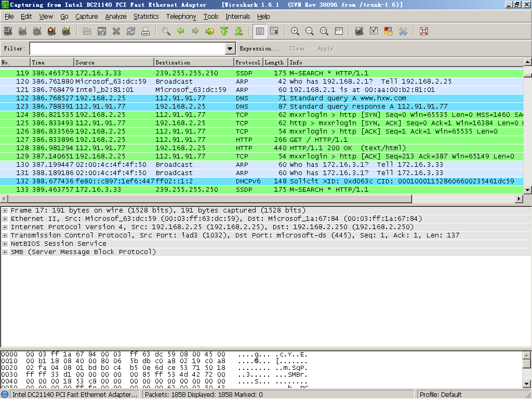Open the Statistics menu
Viewport: 532px width, 399px height.
pyautogui.click(x=146, y=16)
